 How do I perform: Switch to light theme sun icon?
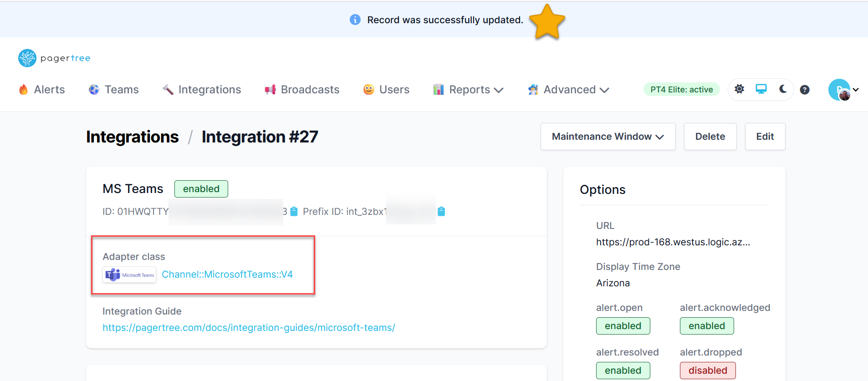(740, 89)
